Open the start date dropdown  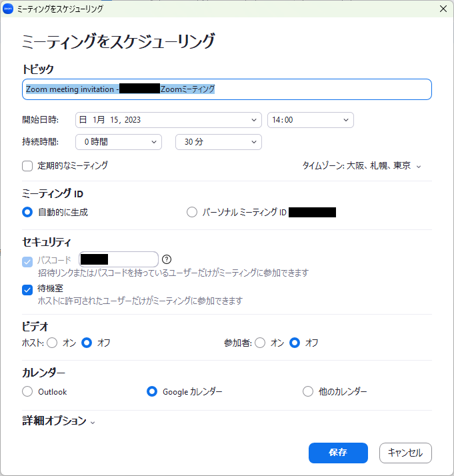click(x=169, y=120)
